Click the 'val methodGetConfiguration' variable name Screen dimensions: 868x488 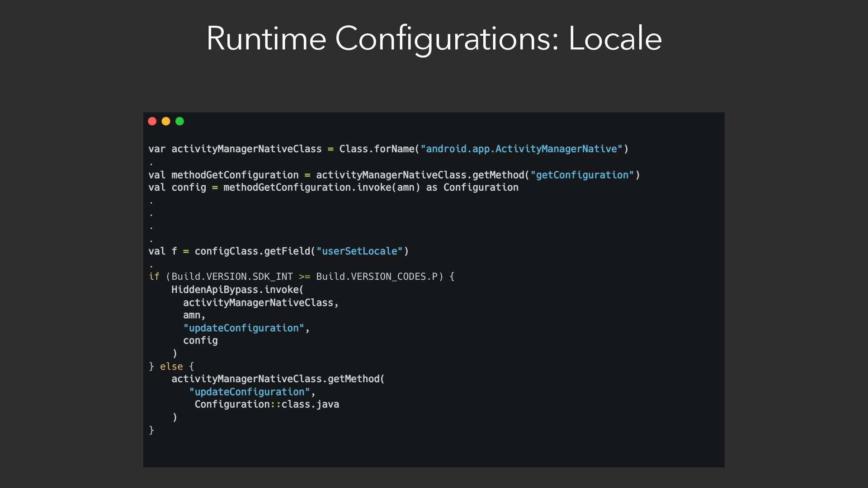pyautogui.click(x=235, y=175)
